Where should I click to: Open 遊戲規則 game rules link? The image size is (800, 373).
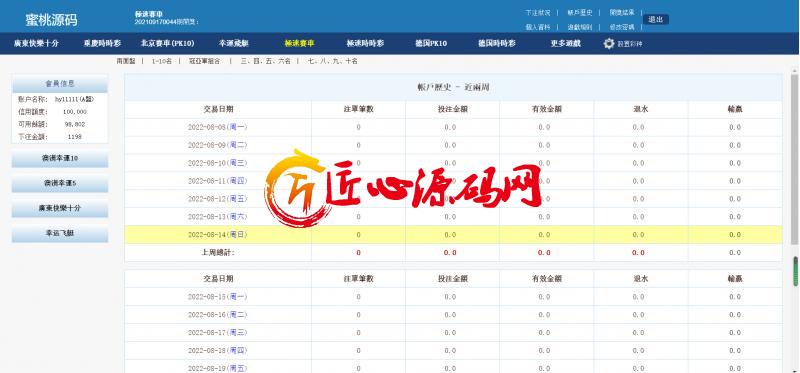580,27
